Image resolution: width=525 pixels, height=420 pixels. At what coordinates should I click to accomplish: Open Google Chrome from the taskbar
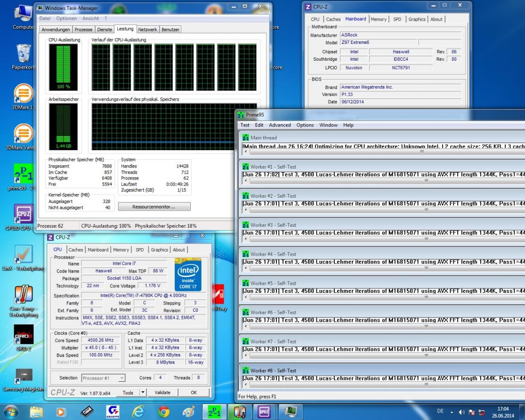tap(163, 412)
